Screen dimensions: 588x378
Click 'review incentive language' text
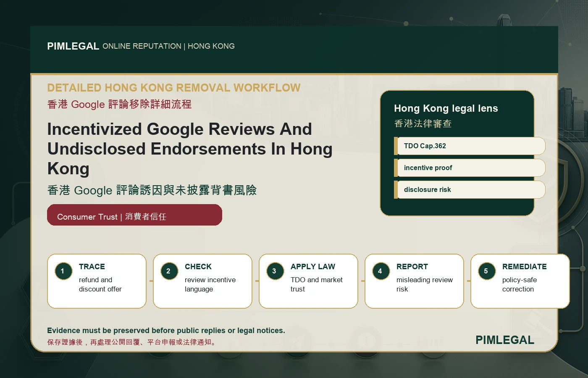(x=210, y=284)
